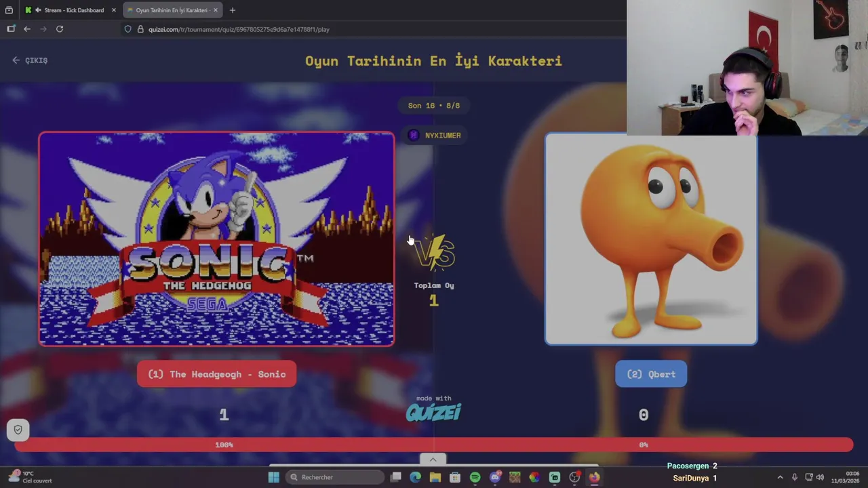Viewport: 868px width, 488px height.
Task: Click the microphone tray icon
Action: (795, 477)
